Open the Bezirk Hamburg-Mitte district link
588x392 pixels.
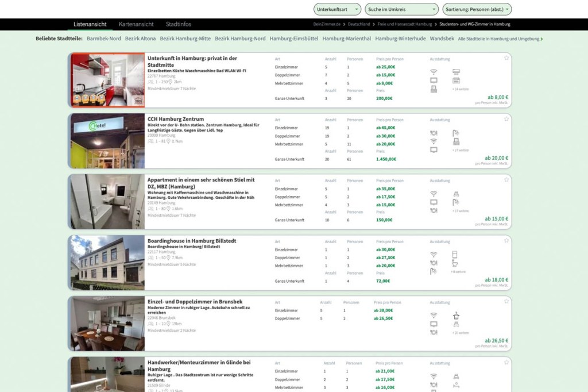coord(185,39)
